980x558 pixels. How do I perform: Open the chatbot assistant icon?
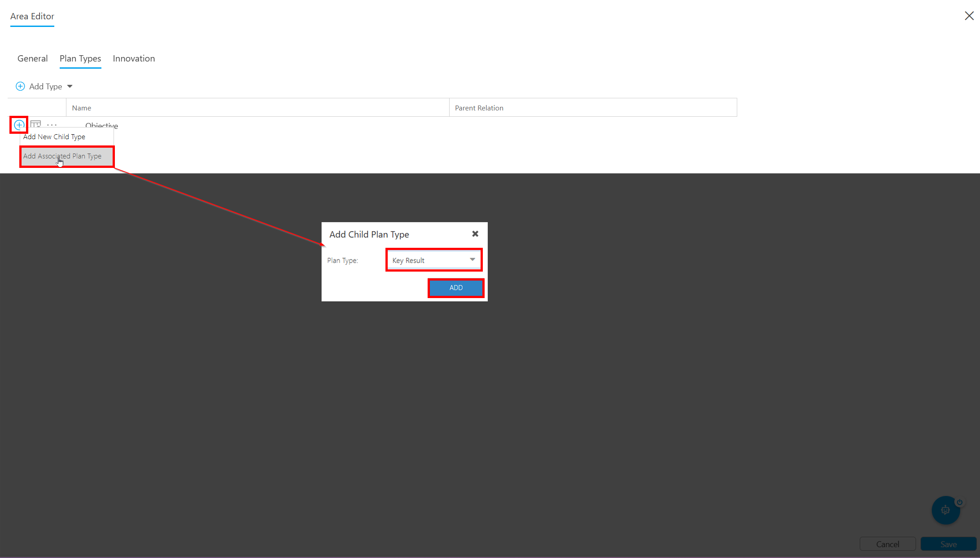[945, 510]
